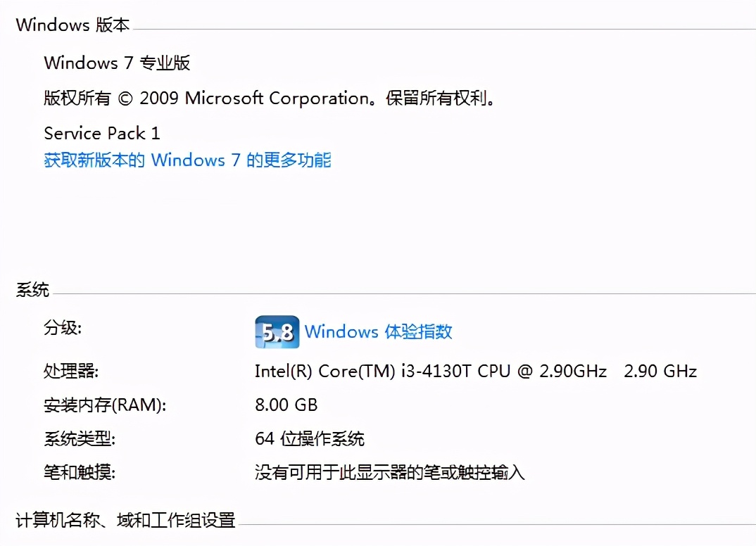Click 获取新版本的 Windows 7 的更多功能 link

pos(187,160)
